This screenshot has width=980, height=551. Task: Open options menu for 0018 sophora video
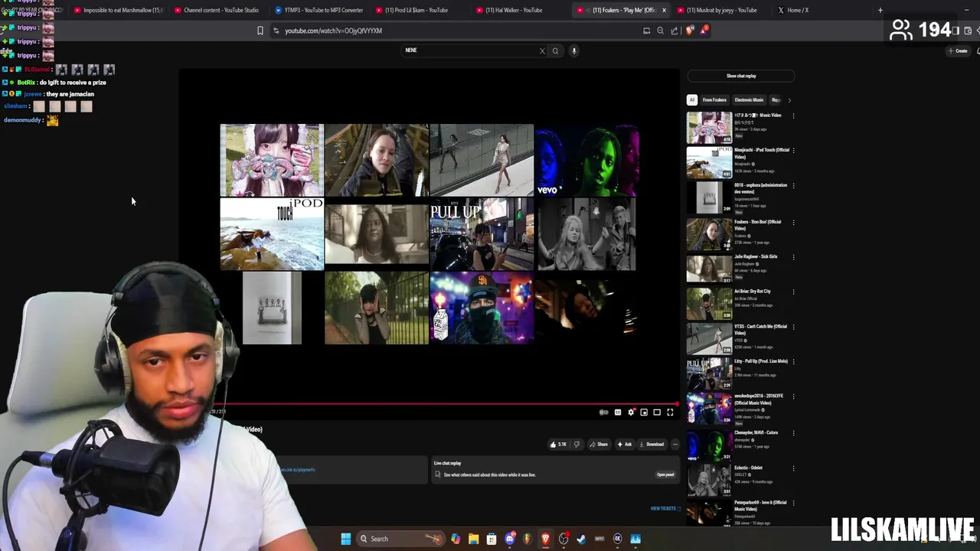[x=793, y=185]
